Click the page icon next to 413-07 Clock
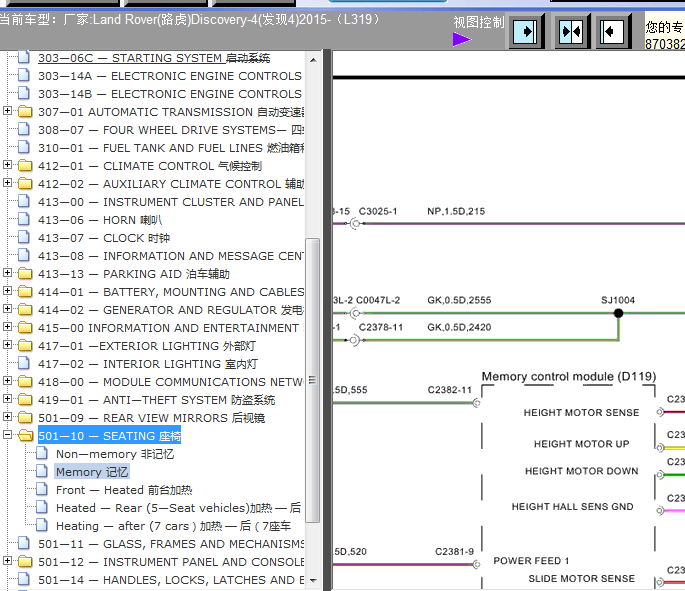This screenshot has height=591, width=685. pyautogui.click(x=25, y=238)
